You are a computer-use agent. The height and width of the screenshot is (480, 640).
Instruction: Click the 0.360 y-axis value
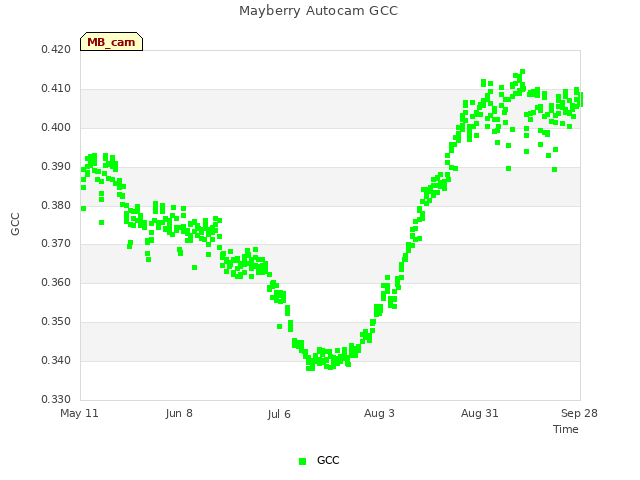(x=56, y=282)
